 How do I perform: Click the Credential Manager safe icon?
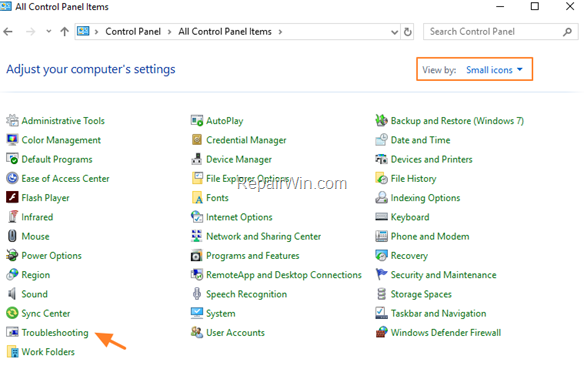click(197, 140)
